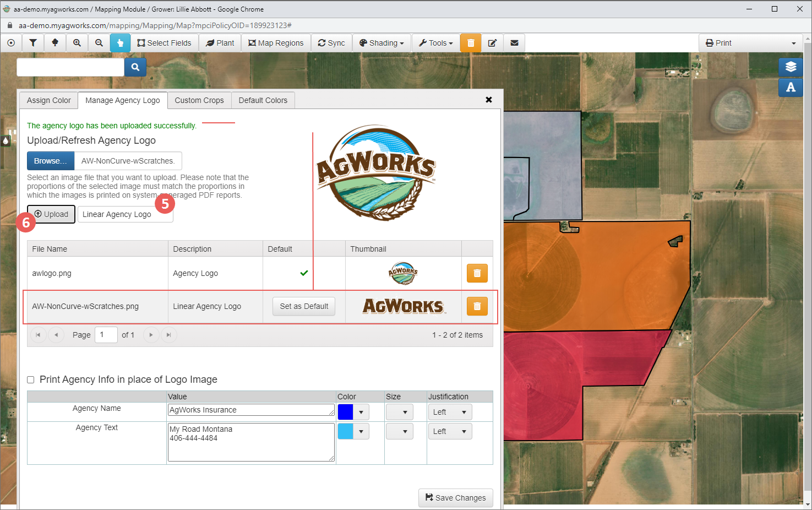The height and width of the screenshot is (510, 812).
Task: Go to first page of grid
Action: pyautogui.click(x=38, y=335)
